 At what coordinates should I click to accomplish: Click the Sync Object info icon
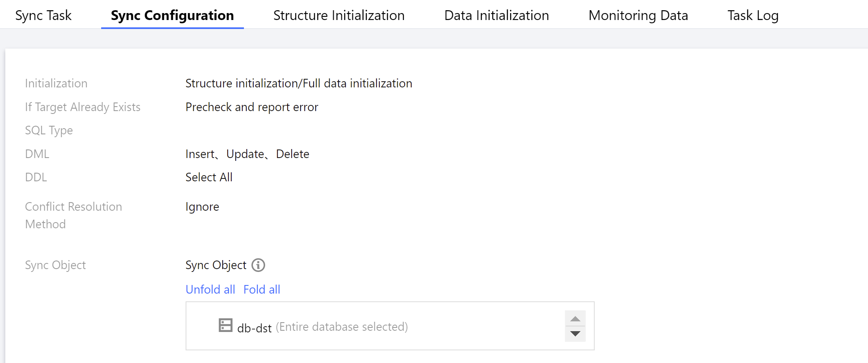point(258,265)
